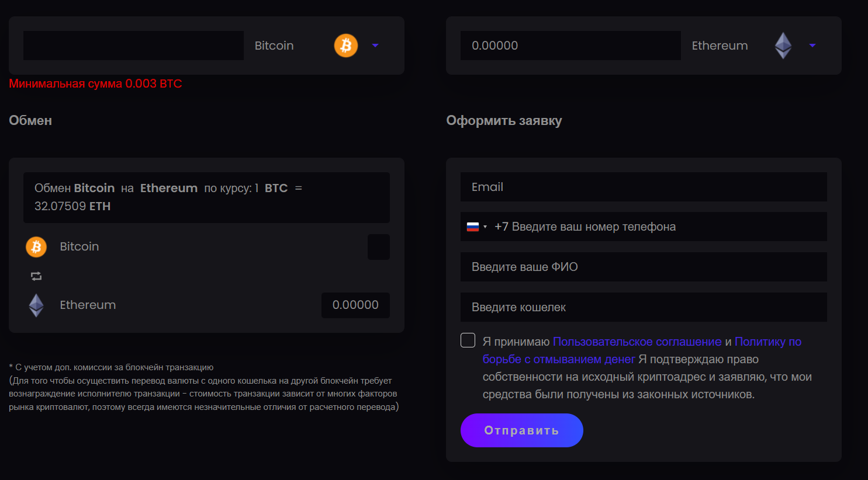The width and height of the screenshot is (868, 480).
Task: Click the small Bitcoin amount box in exchange panel
Action: tap(378, 247)
